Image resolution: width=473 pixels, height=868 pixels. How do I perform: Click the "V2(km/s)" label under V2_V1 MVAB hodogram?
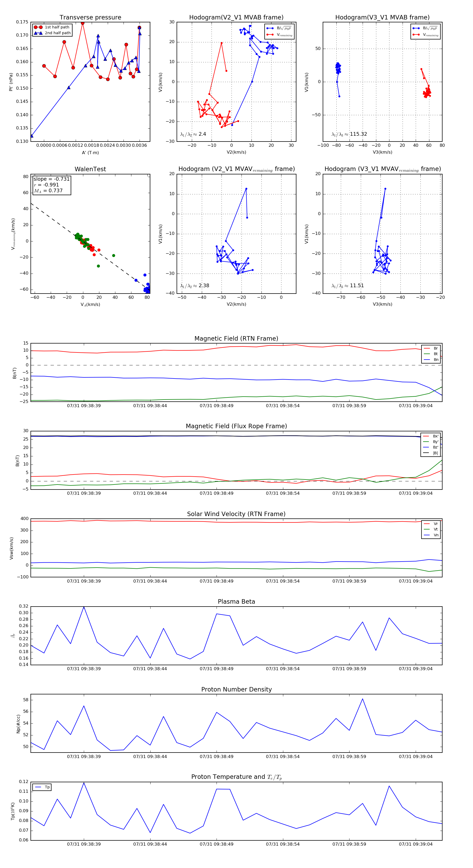pyautogui.click(x=236, y=152)
